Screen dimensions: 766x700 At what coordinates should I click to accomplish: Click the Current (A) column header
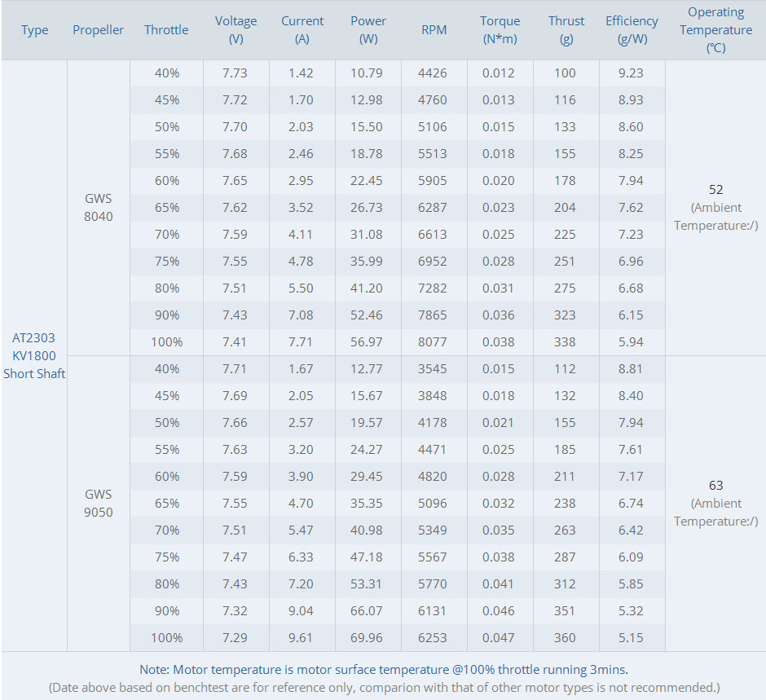(x=302, y=30)
